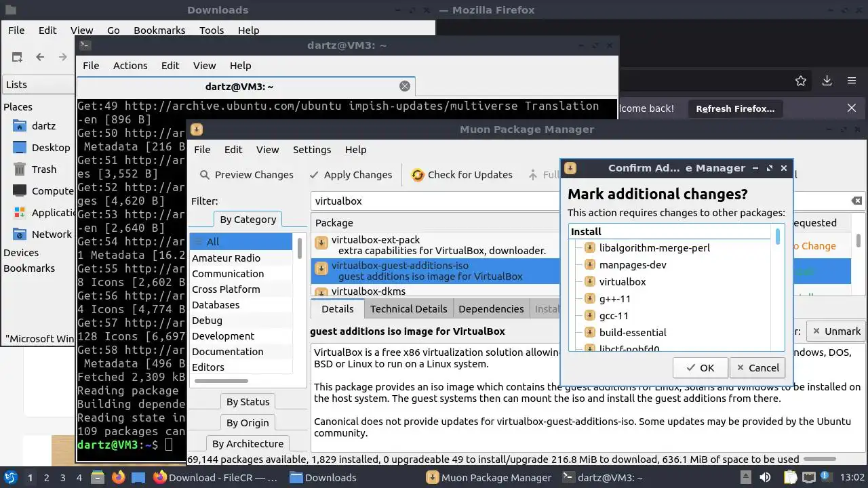Click Cancel in the confirm dialog

tap(757, 368)
